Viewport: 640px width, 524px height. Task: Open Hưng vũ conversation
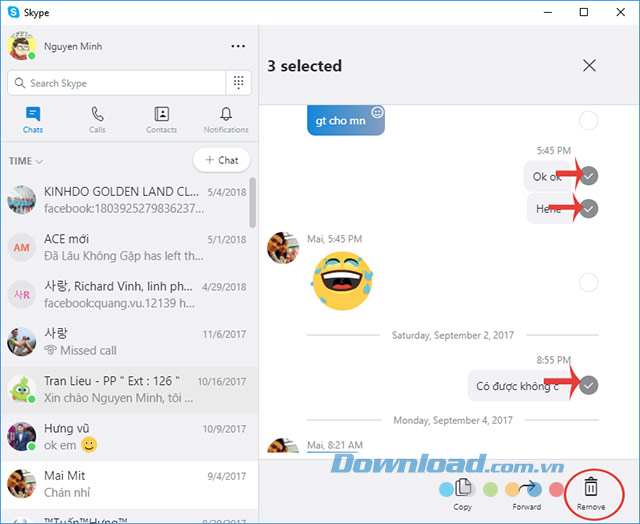[129, 437]
